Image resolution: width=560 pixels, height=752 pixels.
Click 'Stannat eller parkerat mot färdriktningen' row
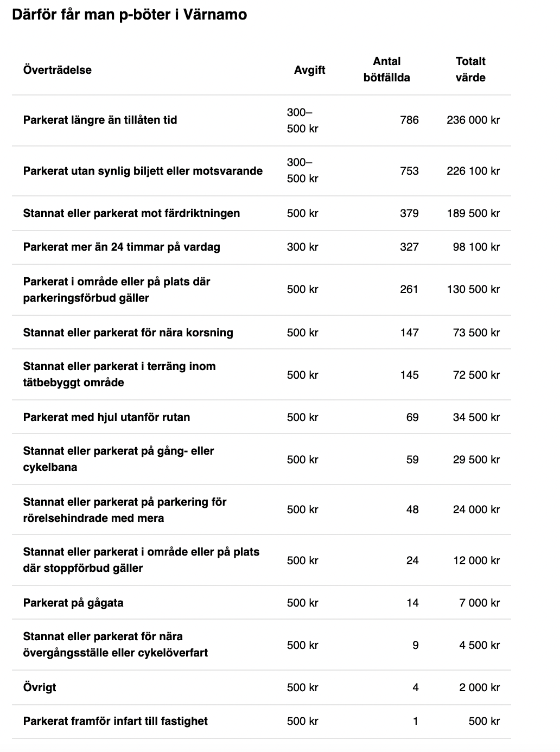coord(262,213)
